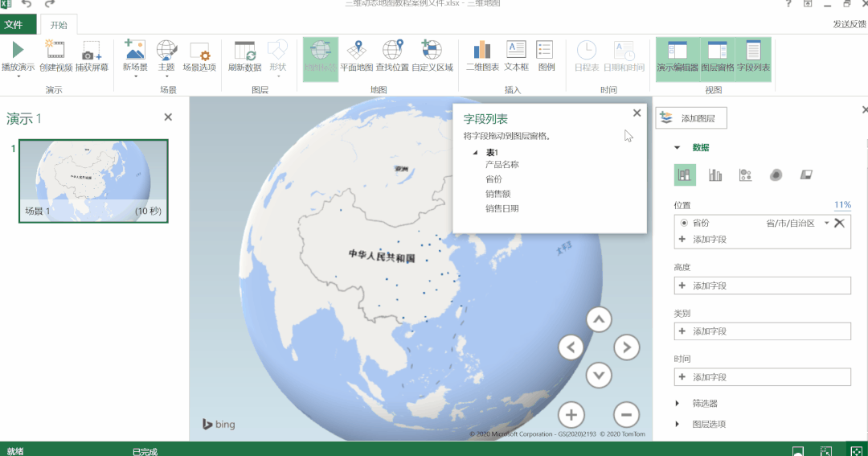Open help with the question mark icon
868x456 pixels.
788,4
